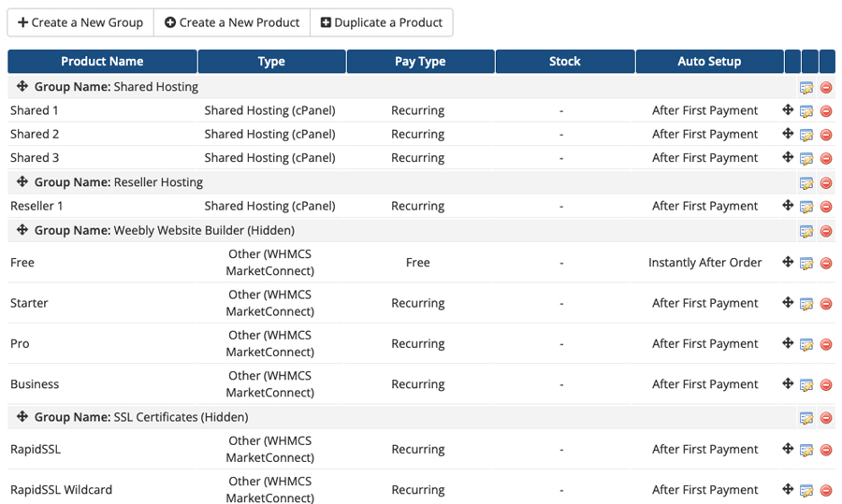Image resolution: width=842 pixels, height=504 pixels.
Task: Delete the Shared 1 product
Action: click(x=826, y=111)
